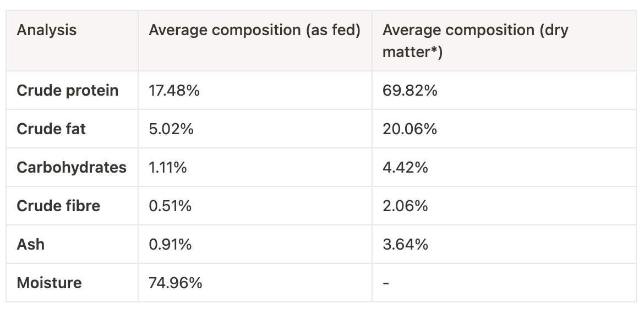Select the 0.51% crude fibre value
644x309 pixels.
coord(170,206)
